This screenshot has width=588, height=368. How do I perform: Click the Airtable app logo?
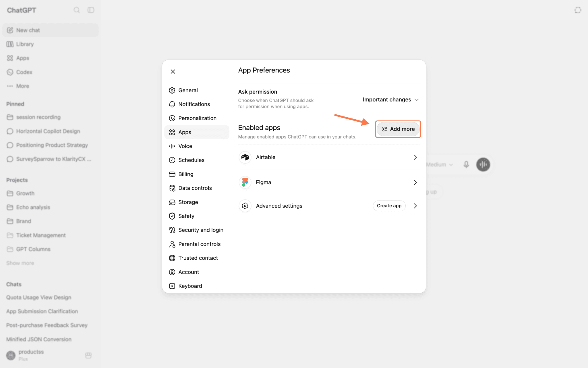coord(245,157)
